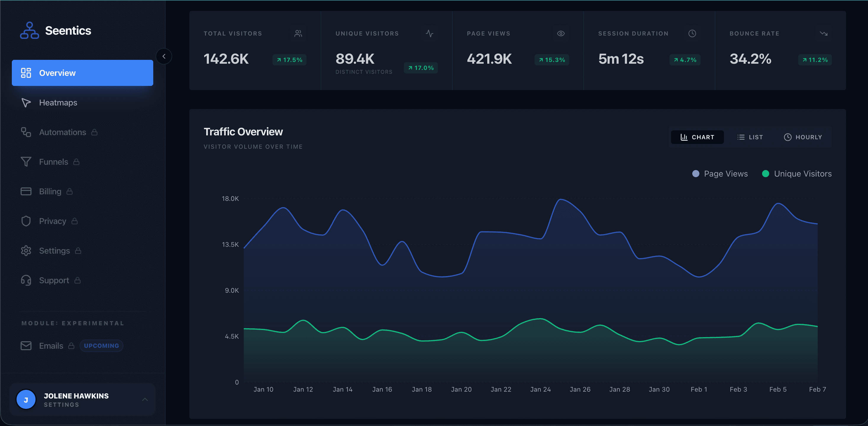Toggle Page Views series in the chart legend

[719, 174]
